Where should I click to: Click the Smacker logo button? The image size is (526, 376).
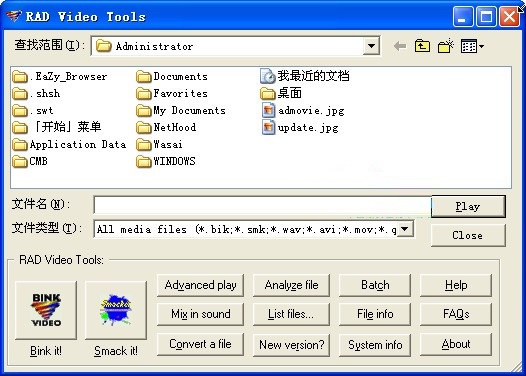(x=116, y=310)
